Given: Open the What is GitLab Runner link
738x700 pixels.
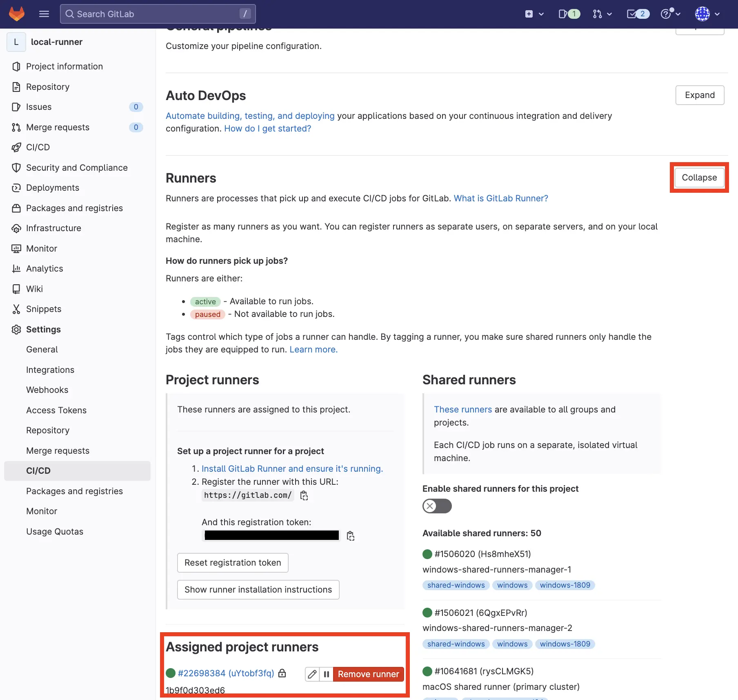Looking at the screenshot, I should coord(501,198).
